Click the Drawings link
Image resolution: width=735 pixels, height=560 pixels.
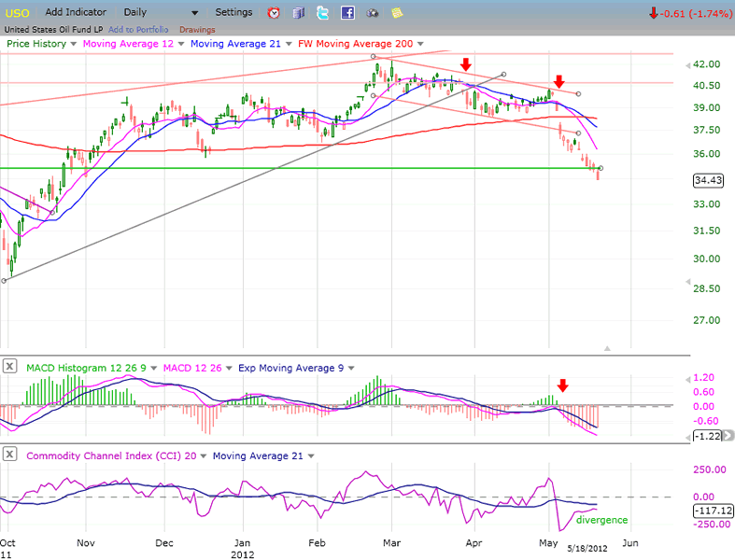tap(197, 29)
